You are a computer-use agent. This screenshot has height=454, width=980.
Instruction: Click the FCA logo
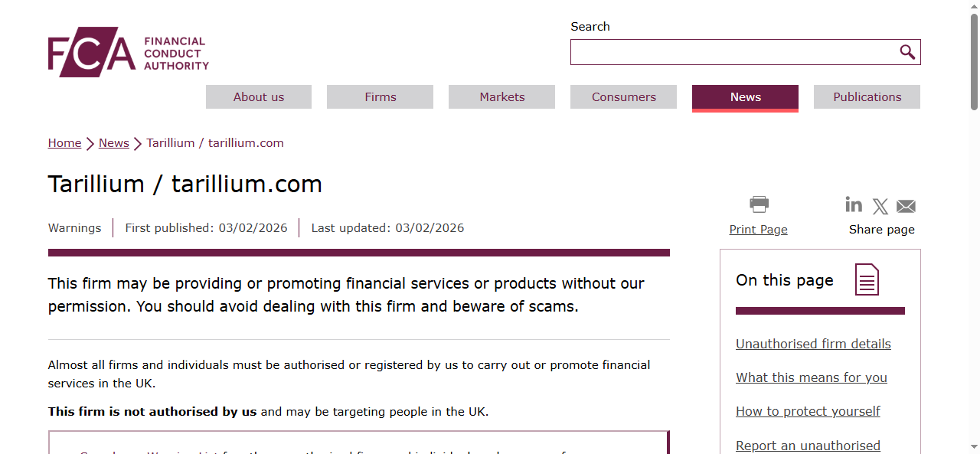(127, 51)
